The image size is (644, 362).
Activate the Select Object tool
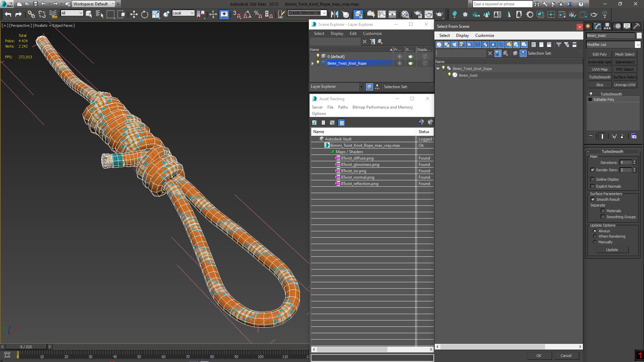(89, 14)
